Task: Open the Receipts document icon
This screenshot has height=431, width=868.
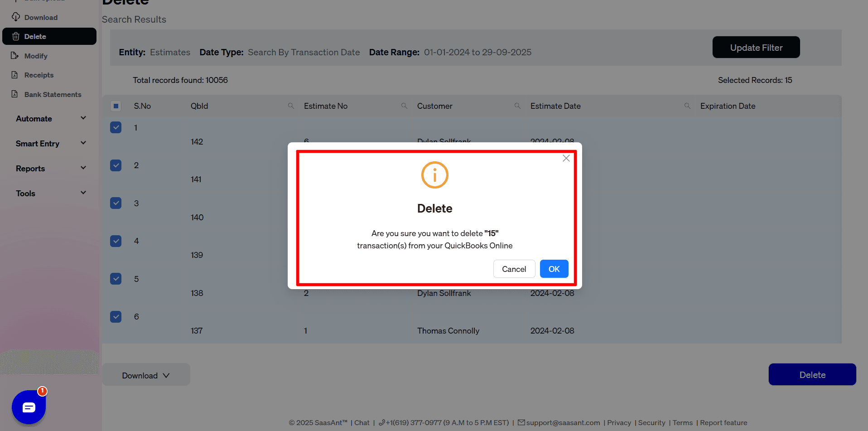Action: tap(16, 75)
